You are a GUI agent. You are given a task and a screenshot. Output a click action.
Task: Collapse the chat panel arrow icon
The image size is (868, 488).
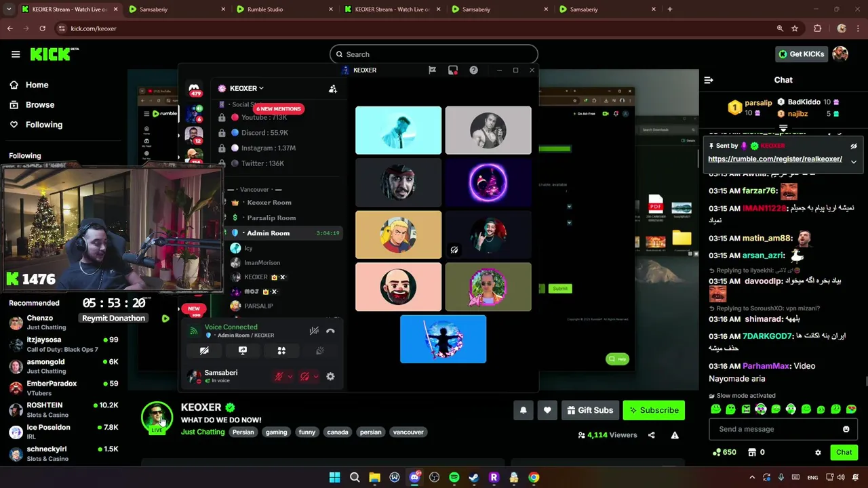709,80
